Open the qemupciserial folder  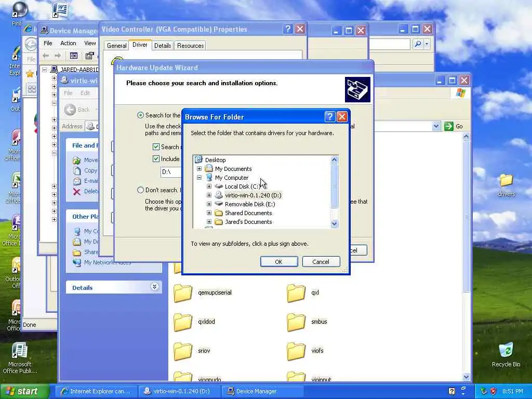coord(203,293)
